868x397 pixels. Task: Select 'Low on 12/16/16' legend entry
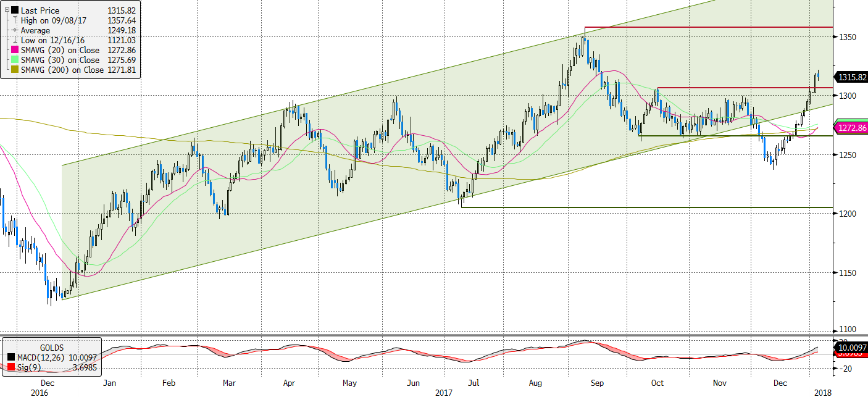coord(52,40)
